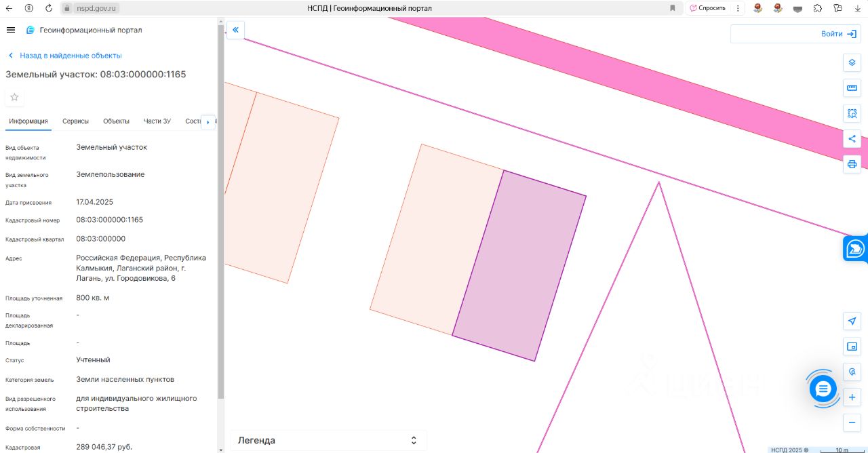The width and height of the screenshot is (868, 453).
Task: Open the blue side assistant widget
Action: (x=856, y=249)
